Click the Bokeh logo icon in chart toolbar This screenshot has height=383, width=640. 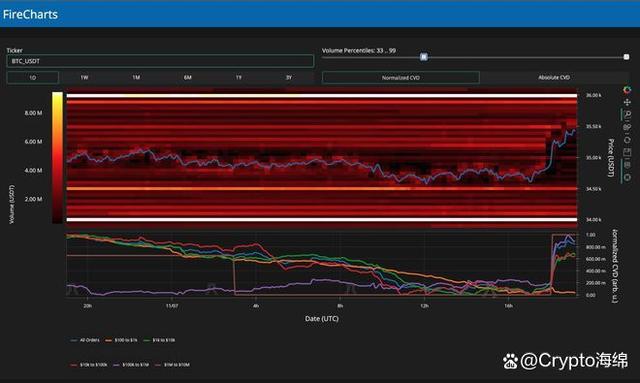627,90
